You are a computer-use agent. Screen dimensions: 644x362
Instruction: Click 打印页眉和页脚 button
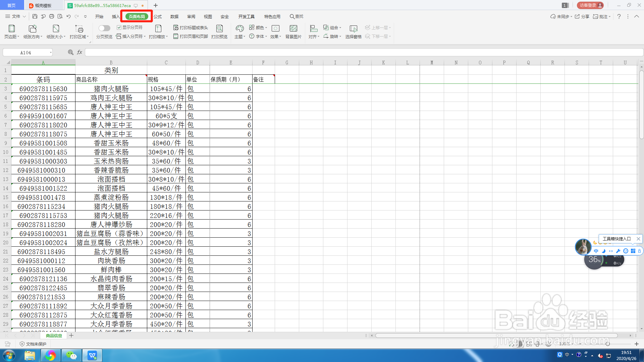(191, 36)
